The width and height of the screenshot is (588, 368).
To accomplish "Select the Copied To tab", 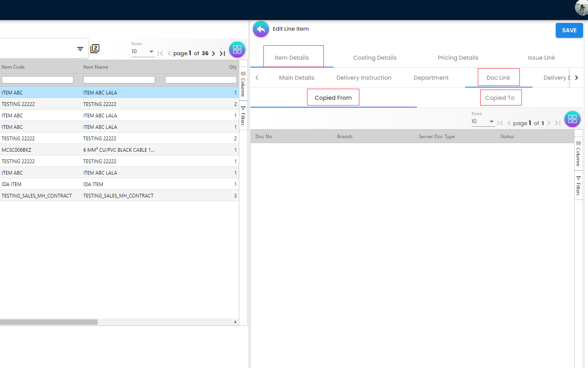I will point(500,98).
